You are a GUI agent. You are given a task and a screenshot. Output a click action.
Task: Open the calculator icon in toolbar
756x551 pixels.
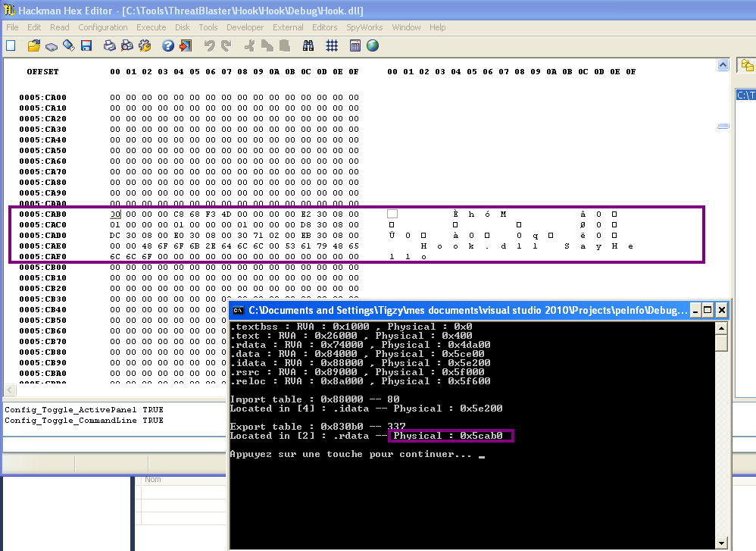[355, 45]
